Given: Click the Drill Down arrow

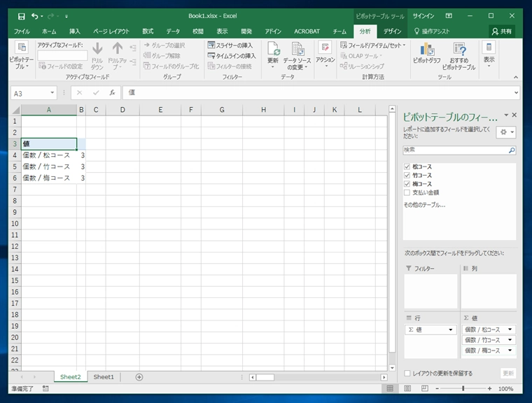Looking at the screenshot, I should coord(97,56).
